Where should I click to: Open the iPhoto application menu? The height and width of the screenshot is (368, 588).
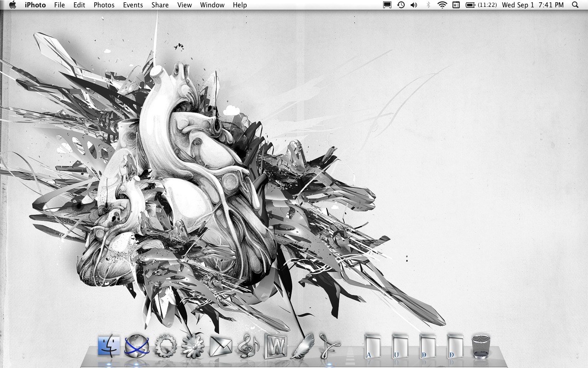pos(35,5)
